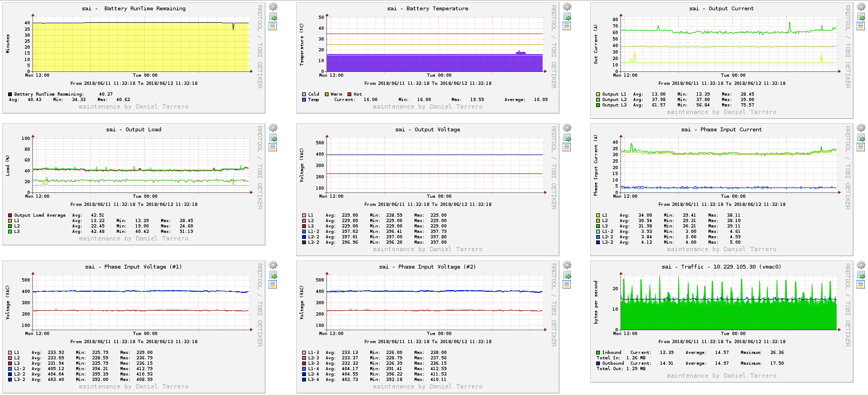Open properties page icon for Output Load graph

tap(273, 146)
